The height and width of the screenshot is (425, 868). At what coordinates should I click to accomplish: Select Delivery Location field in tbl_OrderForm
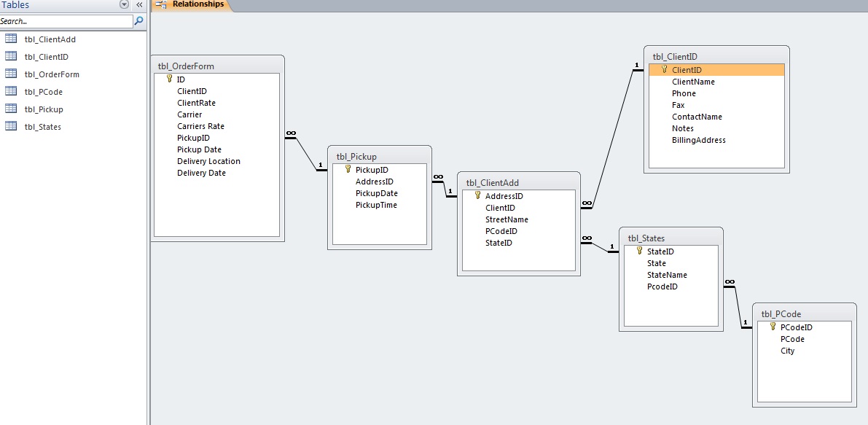pos(216,161)
